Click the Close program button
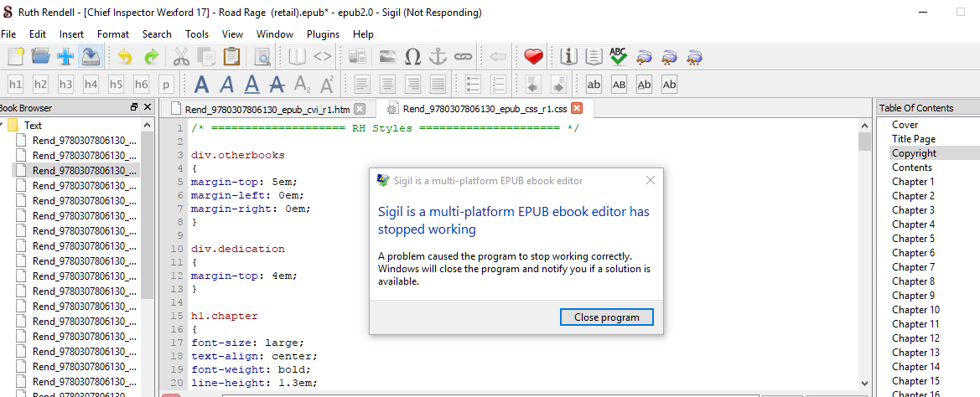 pyautogui.click(x=607, y=317)
